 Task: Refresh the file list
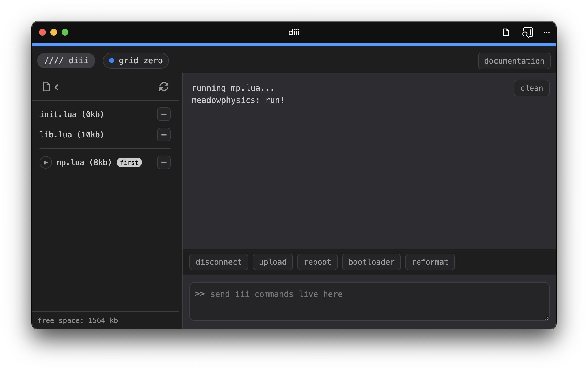click(164, 87)
